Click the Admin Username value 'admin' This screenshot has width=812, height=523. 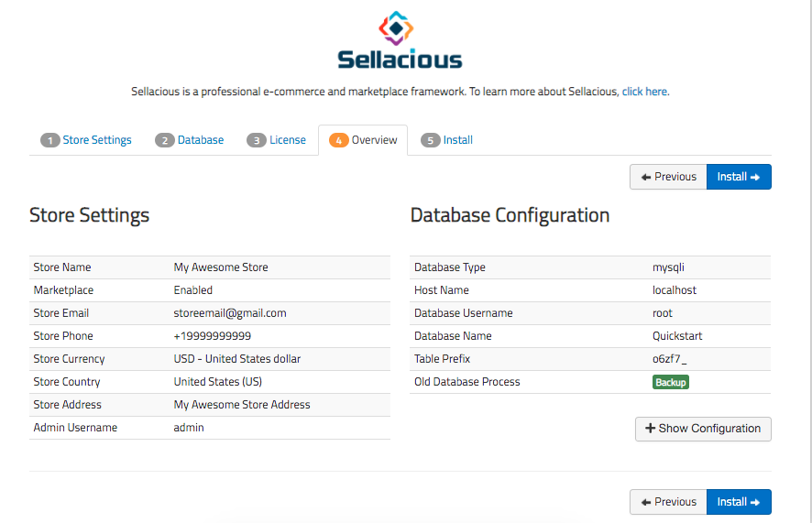pos(189,428)
